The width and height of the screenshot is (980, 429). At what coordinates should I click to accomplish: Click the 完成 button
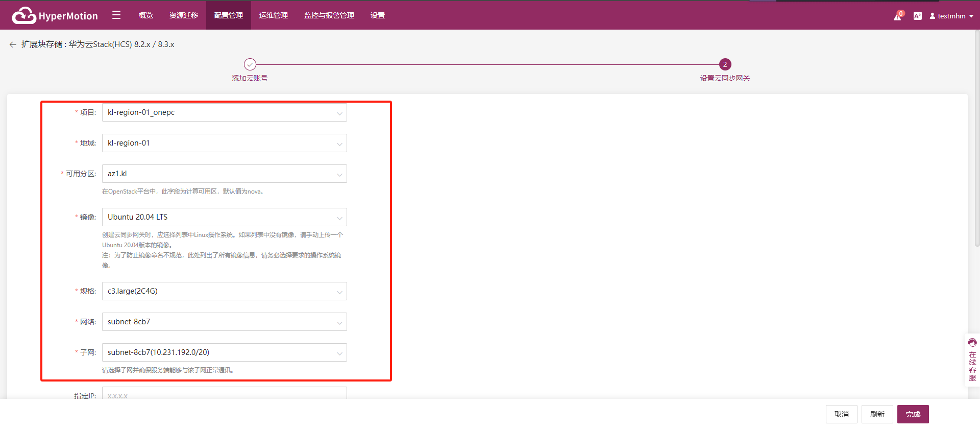point(913,414)
